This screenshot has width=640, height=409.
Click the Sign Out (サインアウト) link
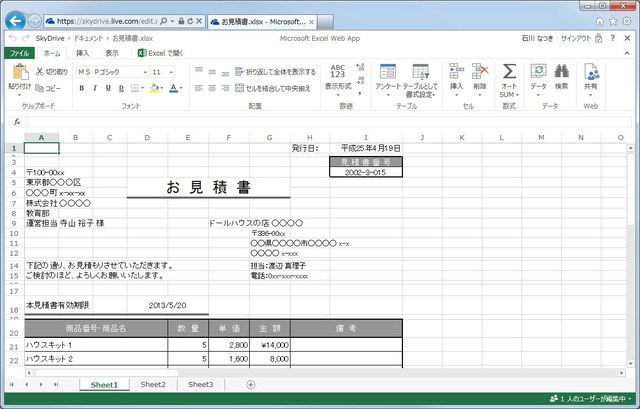[575, 37]
